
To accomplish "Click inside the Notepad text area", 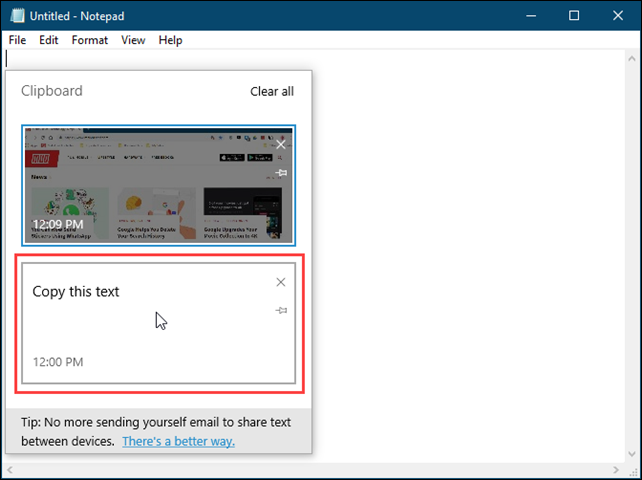I will [467, 254].
